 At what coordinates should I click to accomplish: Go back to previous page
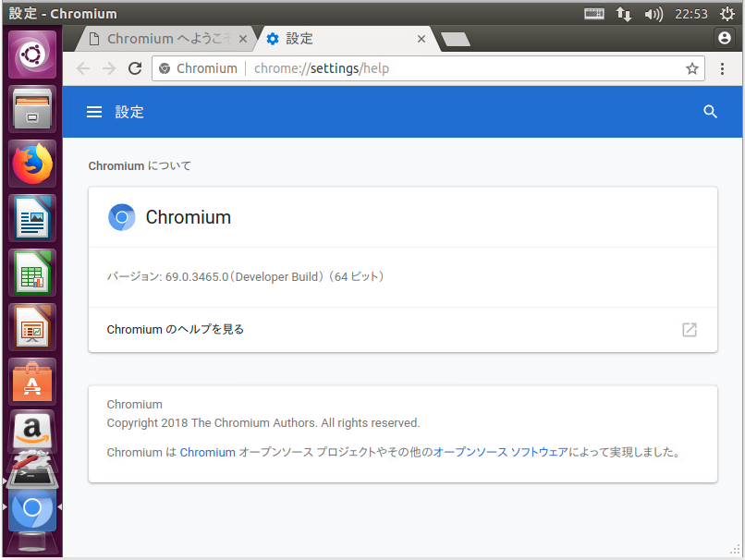click(x=83, y=68)
